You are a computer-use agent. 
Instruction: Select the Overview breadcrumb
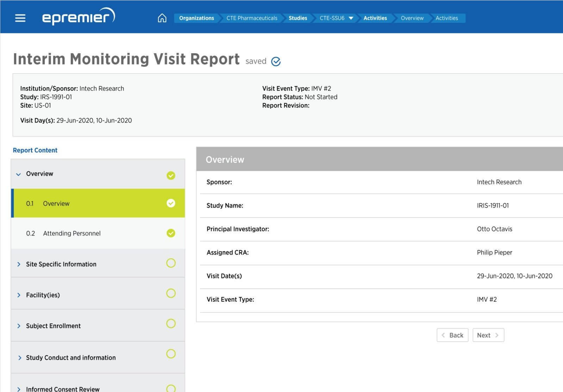412,18
